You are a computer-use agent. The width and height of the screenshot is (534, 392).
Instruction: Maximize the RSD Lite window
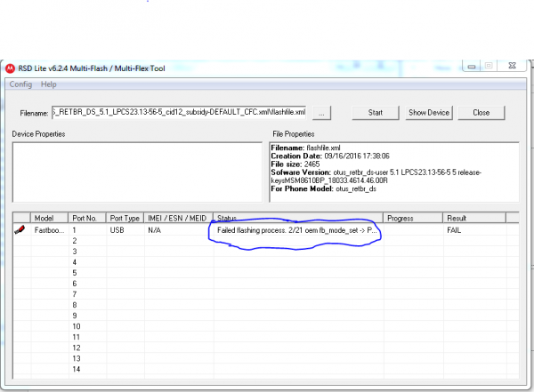click(x=489, y=66)
